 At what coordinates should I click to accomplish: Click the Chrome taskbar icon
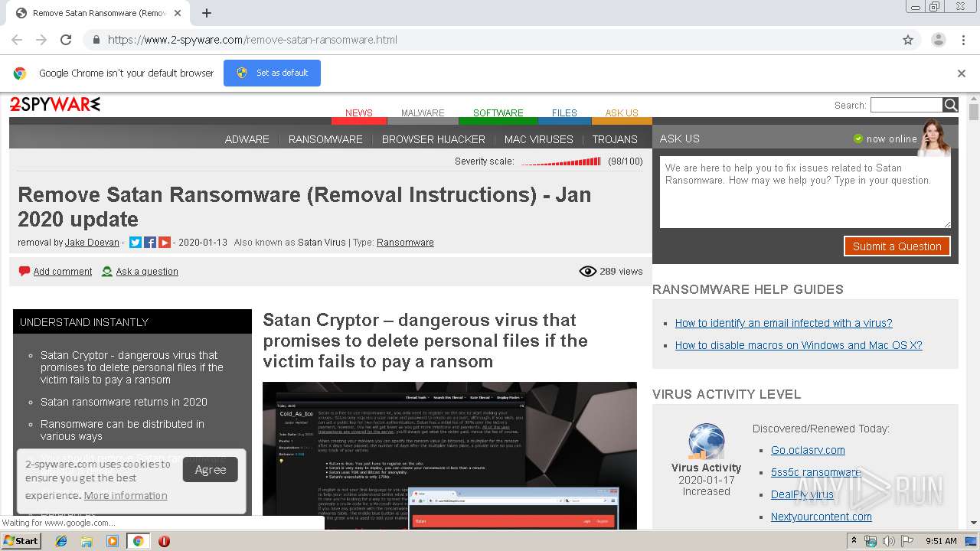click(138, 541)
